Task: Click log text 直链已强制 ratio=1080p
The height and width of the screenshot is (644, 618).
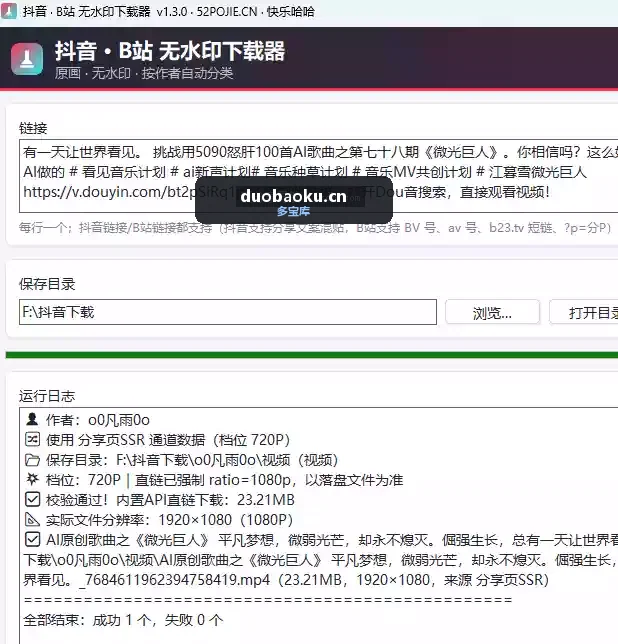Action: point(213,480)
